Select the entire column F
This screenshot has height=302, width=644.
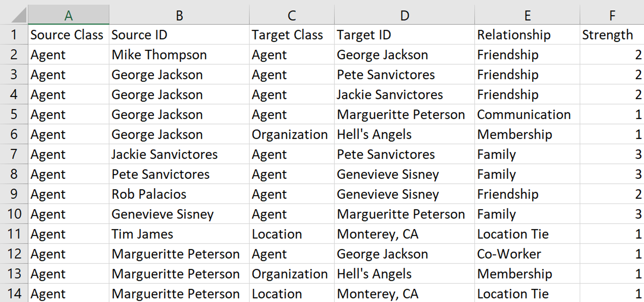612,15
